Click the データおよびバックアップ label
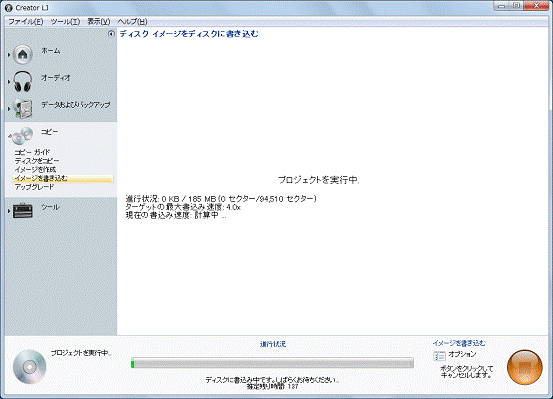 (x=76, y=105)
